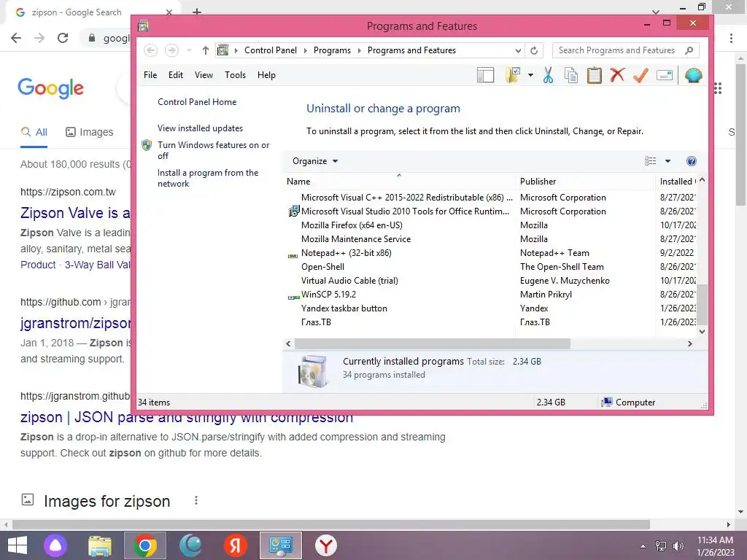The width and height of the screenshot is (747, 560).
Task: Open Install a program from the network
Action: [208, 178]
